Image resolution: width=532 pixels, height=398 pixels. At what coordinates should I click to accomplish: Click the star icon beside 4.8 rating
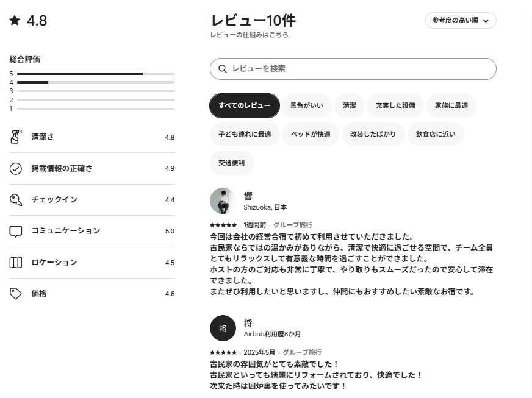(x=15, y=21)
